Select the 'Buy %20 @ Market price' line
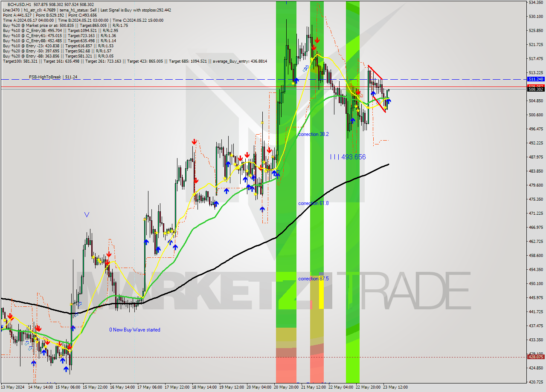The width and height of the screenshot is (546, 392). tap(65, 25)
